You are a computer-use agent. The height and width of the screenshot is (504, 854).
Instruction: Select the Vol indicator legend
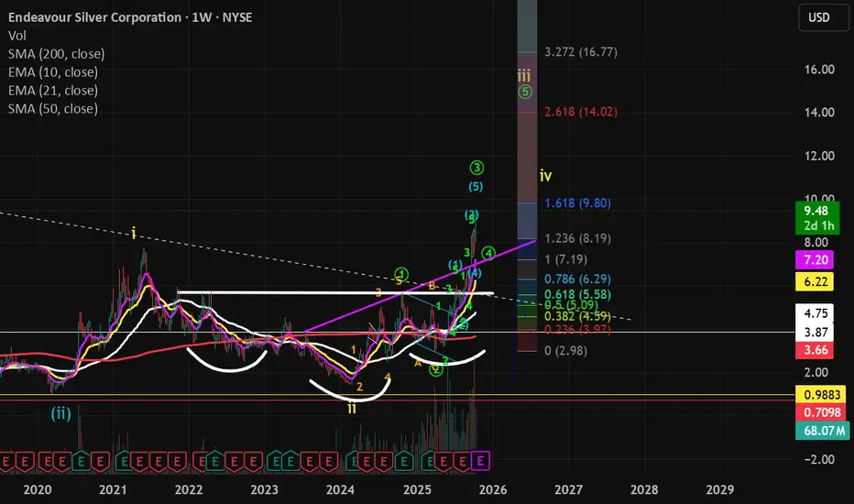[16, 36]
